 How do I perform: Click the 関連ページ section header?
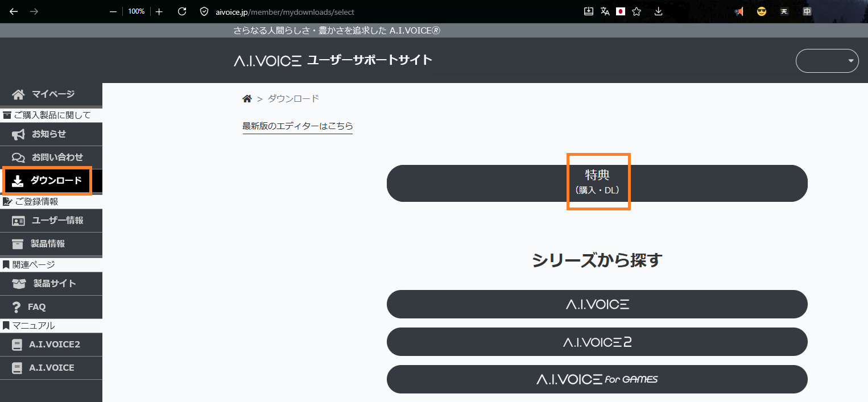(51, 265)
